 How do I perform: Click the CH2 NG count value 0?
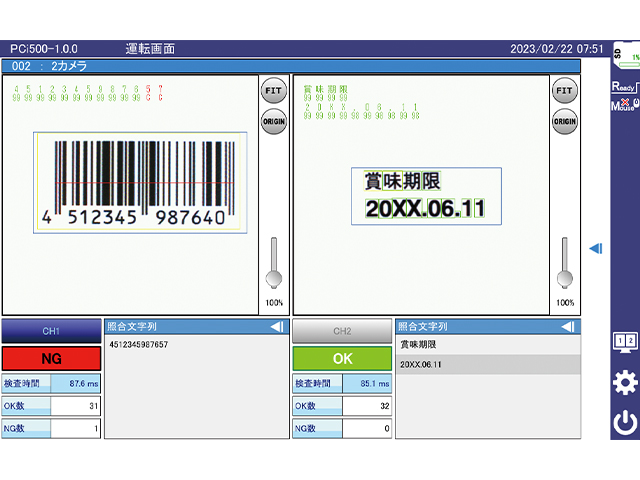click(367, 429)
